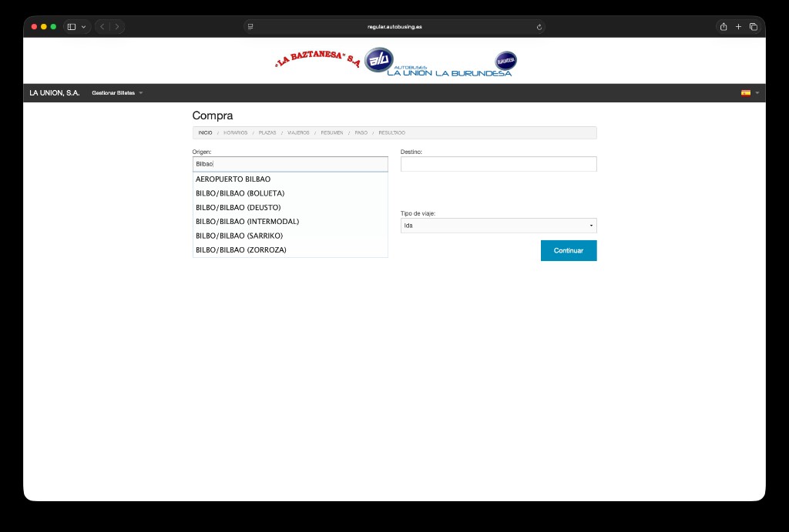Click Safari's forward navigation arrow
Image resolution: width=789 pixels, height=532 pixels.
point(117,27)
